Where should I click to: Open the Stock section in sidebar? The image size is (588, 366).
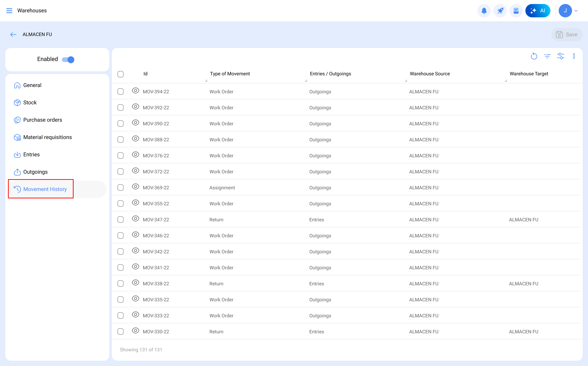coord(30,103)
